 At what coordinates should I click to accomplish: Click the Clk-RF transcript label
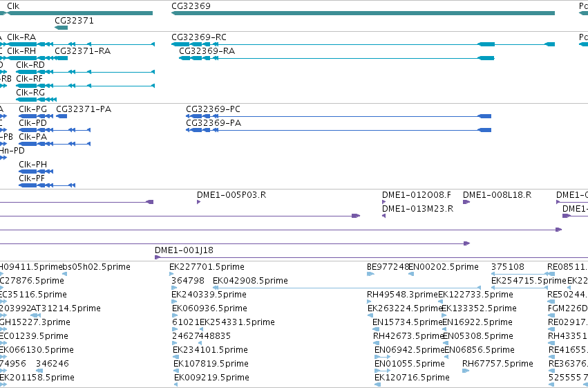tap(29, 79)
